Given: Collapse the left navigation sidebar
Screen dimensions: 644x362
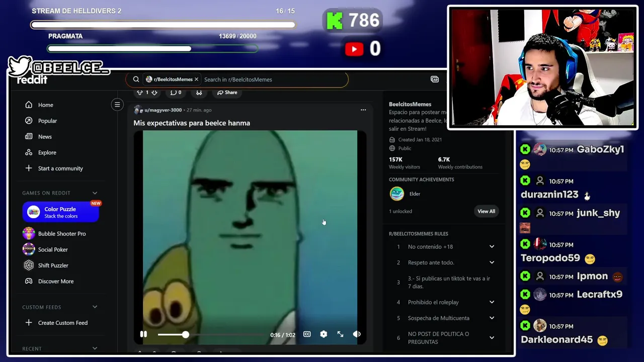Looking at the screenshot, I should click(117, 105).
